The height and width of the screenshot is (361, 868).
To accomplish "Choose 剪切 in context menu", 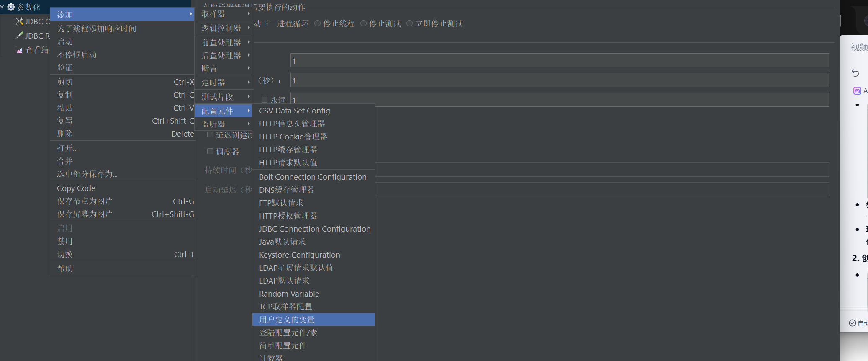I will point(123,82).
